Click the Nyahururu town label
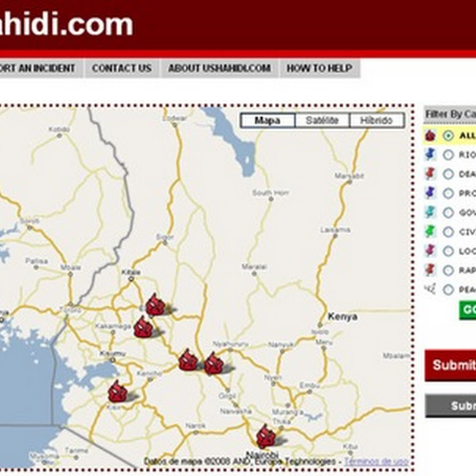Image resolution: width=476 pixels, height=476 pixels. coord(230,344)
